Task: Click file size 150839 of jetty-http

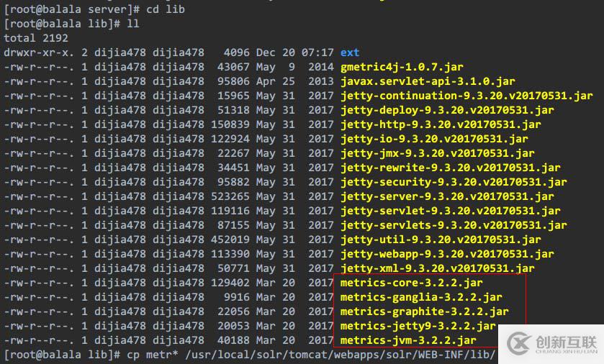Action: tap(230, 124)
